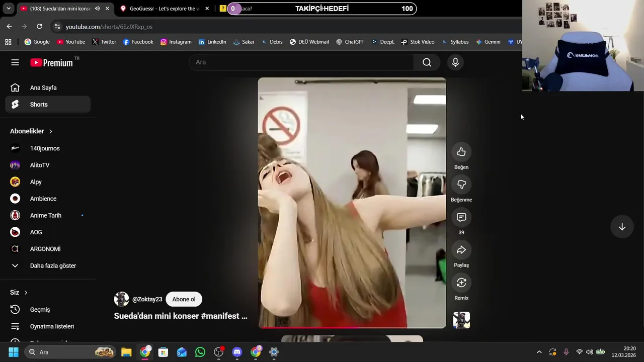Open YouTube bookmark

point(71,42)
